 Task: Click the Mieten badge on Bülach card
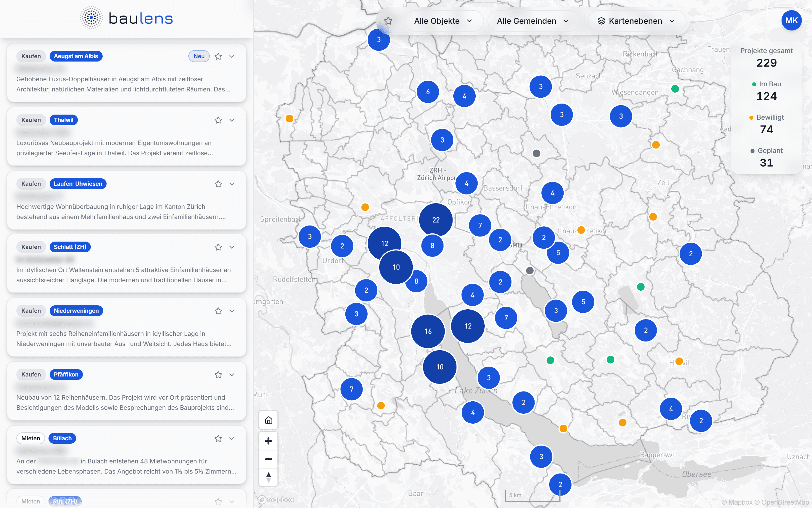point(30,439)
